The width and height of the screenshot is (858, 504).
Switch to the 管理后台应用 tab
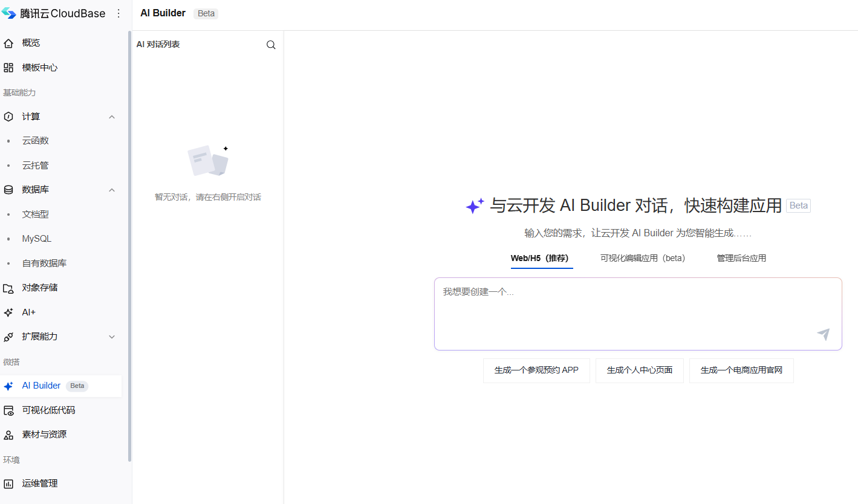click(741, 257)
